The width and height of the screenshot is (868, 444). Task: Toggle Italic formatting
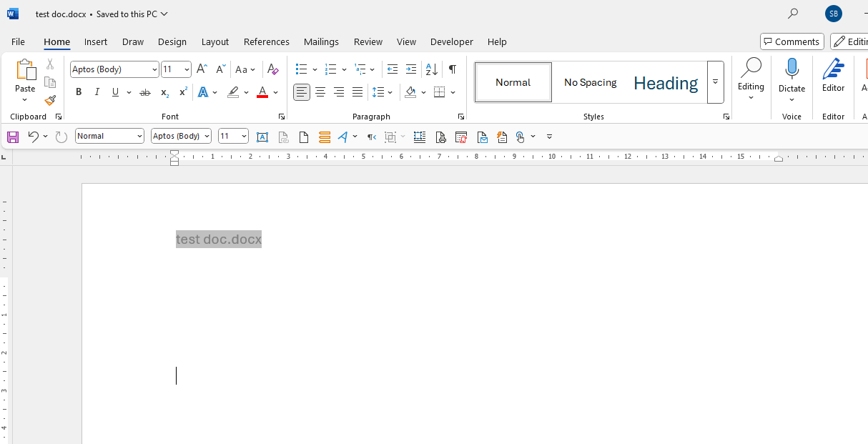[97, 92]
